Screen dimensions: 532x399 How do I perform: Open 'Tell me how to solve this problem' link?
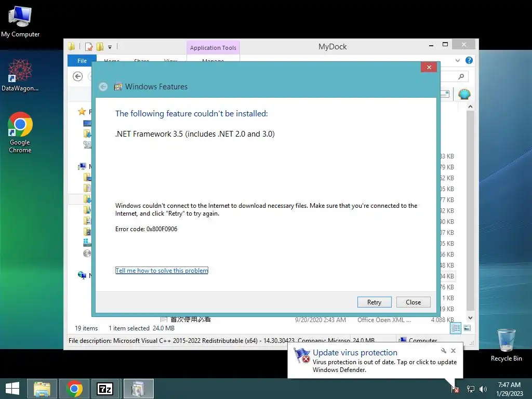point(162,270)
